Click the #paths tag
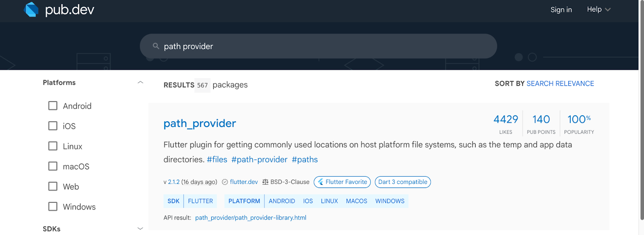 click(x=305, y=160)
